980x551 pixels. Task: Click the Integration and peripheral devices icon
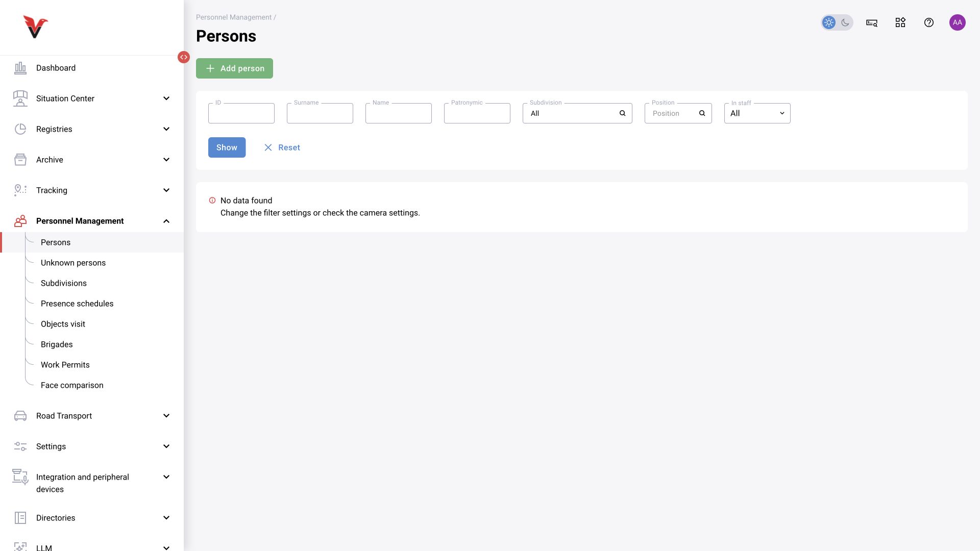click(20, 477)
